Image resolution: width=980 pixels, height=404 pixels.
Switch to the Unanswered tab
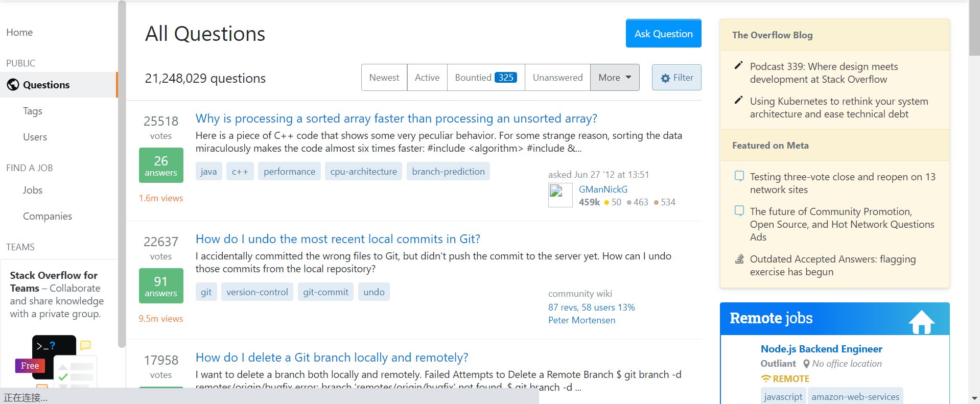point(557,78)
